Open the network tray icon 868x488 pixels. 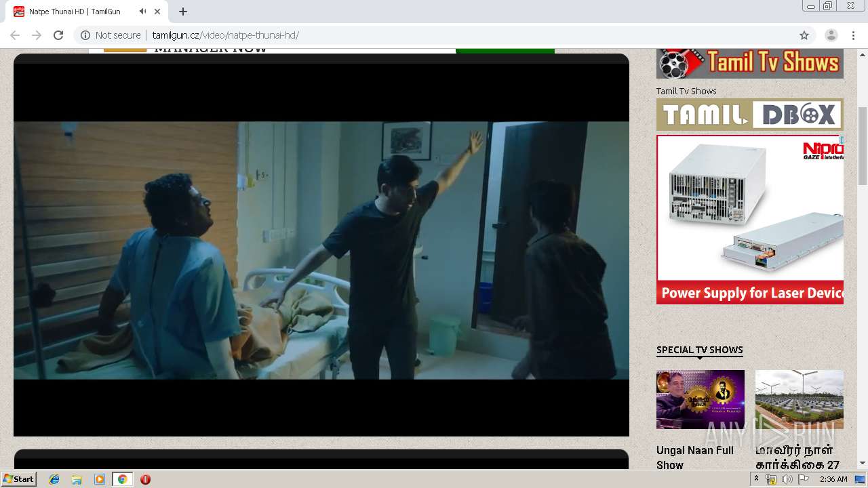pos(771,479)
